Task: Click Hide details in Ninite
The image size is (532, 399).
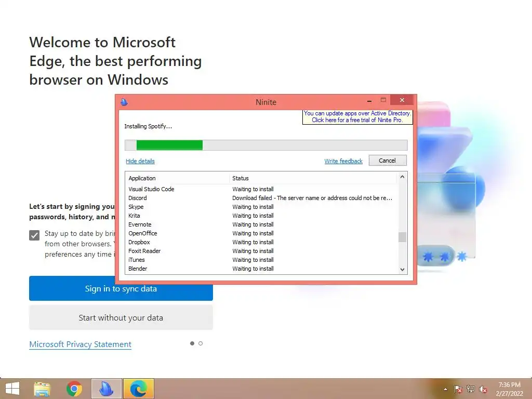Action: (140, 161)
